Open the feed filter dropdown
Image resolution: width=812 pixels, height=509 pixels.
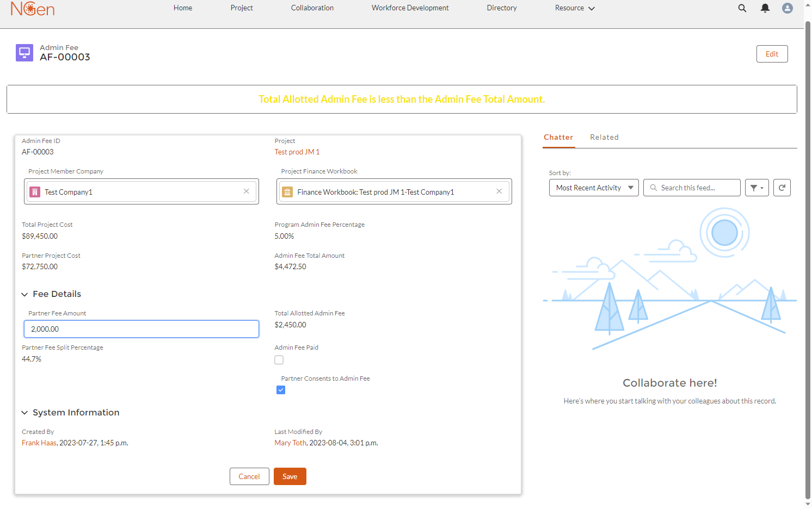757,188
